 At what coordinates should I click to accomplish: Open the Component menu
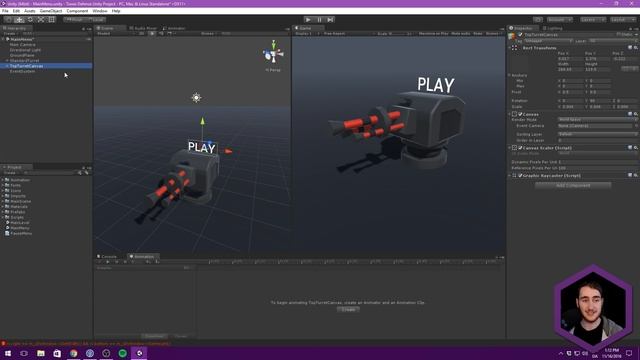(x=77, y=11)
